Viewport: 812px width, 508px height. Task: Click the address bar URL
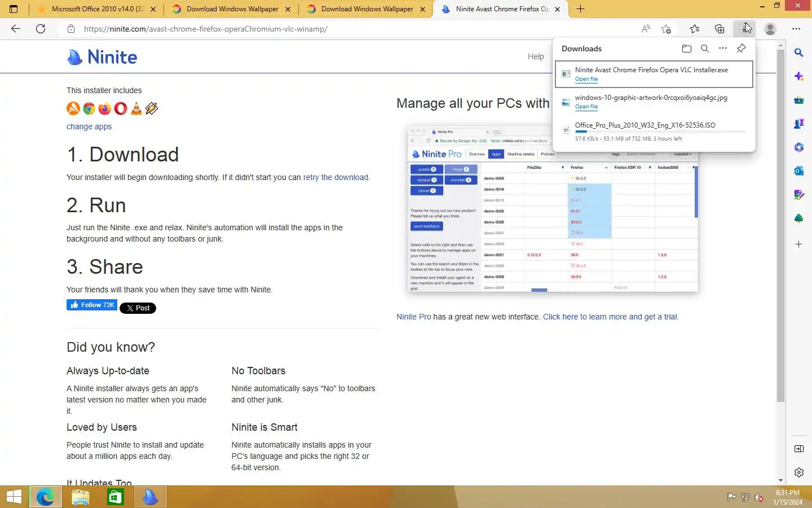pos(205,29)
